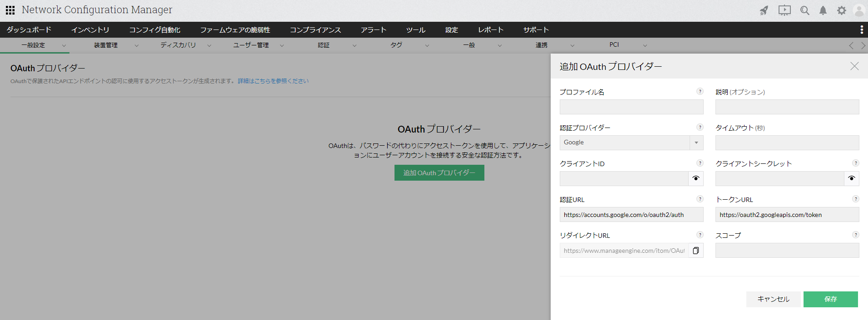Click help icon next to クライアントID
This screenshot has width=868, height=320.
[700, 163]
